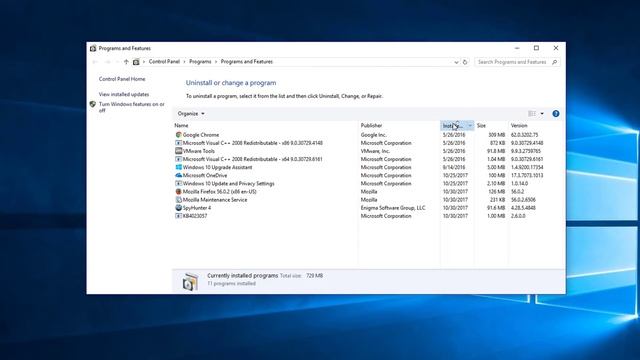This screenshot has width=640, height=360.
Task: Select Mozilla Maintenance Service entry
Action: pyautogui.click(x=215, y=200)
